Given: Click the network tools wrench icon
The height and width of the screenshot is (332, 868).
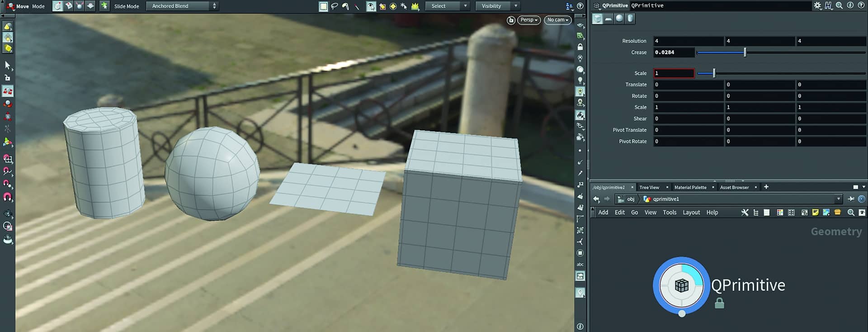Looking at the screenshot, I should point(745,212).
